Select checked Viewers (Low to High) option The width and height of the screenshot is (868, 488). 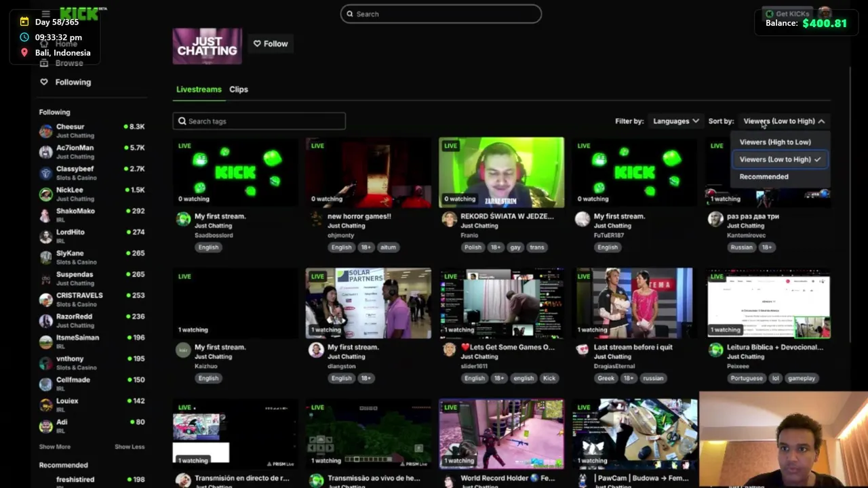[780, 159]
